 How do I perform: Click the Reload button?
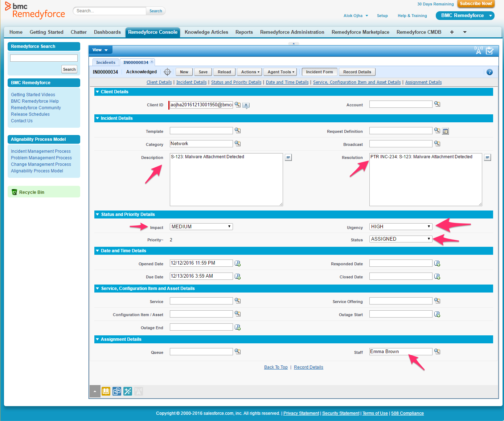point(224,72)
